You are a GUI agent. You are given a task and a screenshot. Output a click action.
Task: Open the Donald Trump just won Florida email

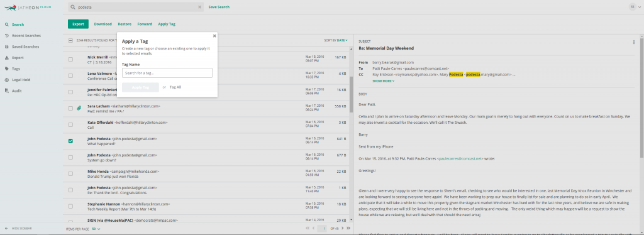[206, 173]
